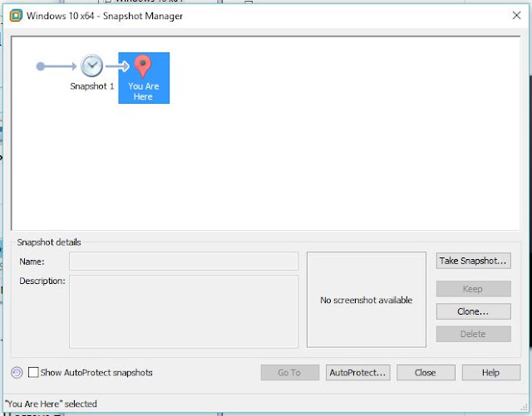Screen dimensions: 532x416
Task: Select the Snapshot 1 clock icon
Action: [91, 66]
